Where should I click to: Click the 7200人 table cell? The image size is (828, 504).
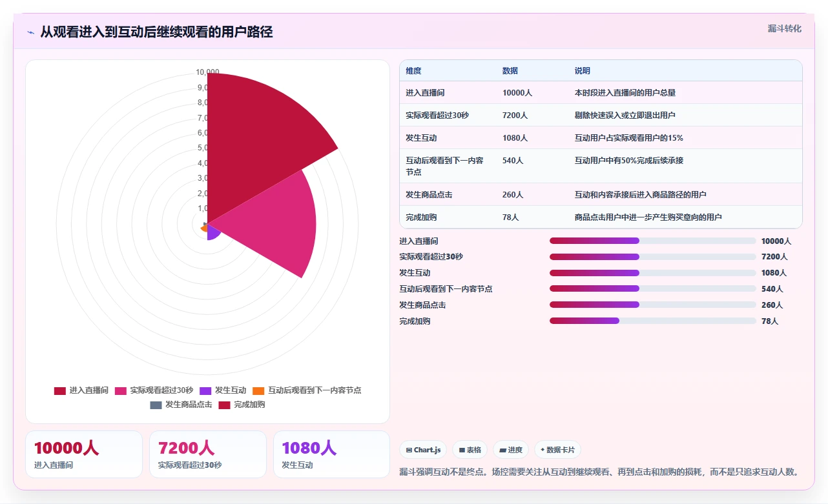pos(515,116)
